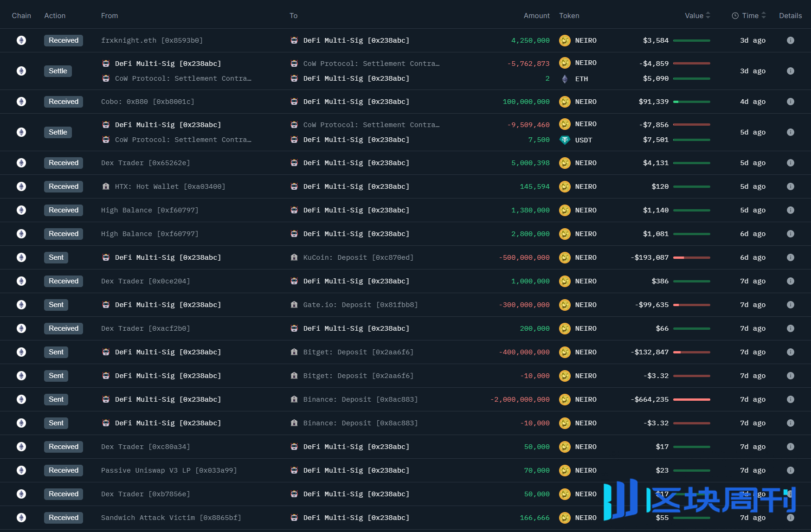This screenshot has width=811, height=532.
Task: Open details icon for Passive Uniswap V3 LP row
Action: pyautogui.click(x=791, y=470)
